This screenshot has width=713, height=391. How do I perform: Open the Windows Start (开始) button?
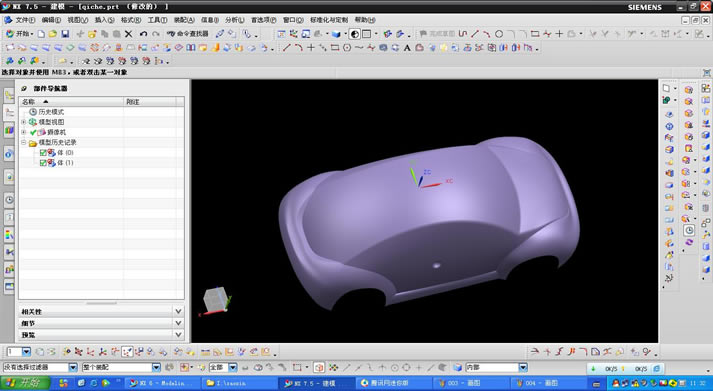pos(25,383)
